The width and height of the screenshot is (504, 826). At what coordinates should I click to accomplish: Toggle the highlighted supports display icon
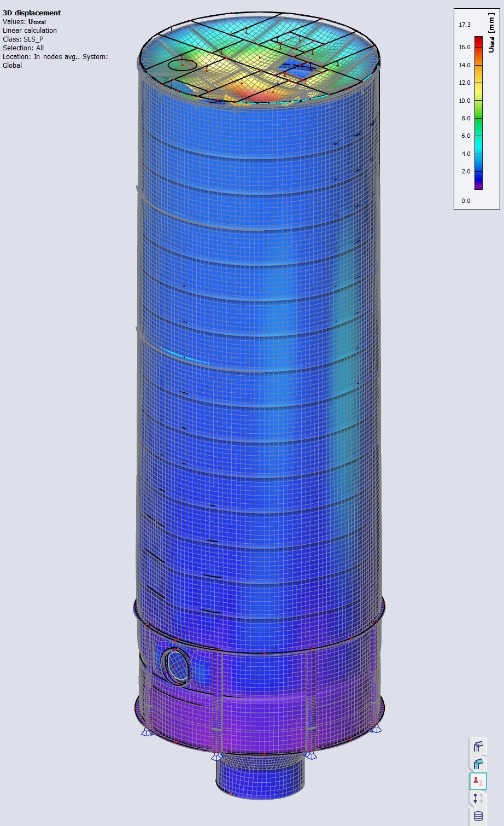[x=478, y=781]
